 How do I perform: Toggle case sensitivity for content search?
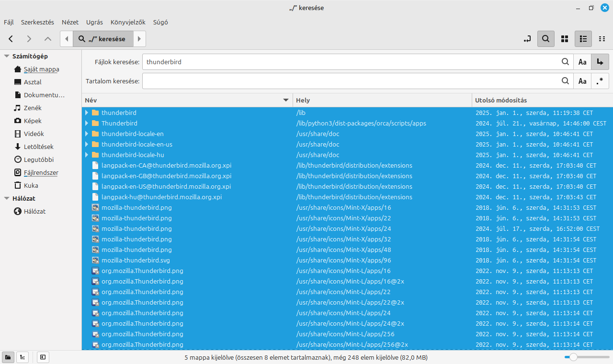point(582,81)
